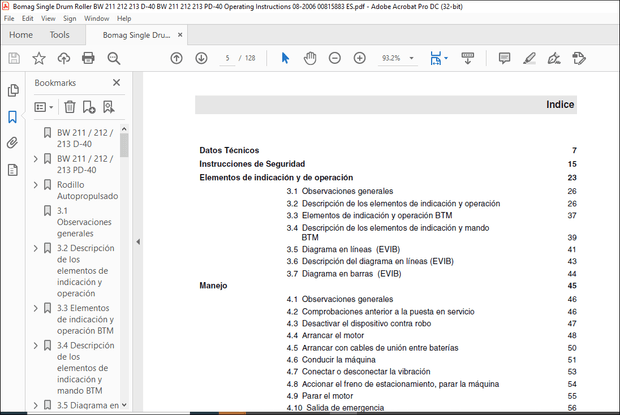Open fit page options dropdown arrow
This screenshot has height=415, width=620.
446,58
